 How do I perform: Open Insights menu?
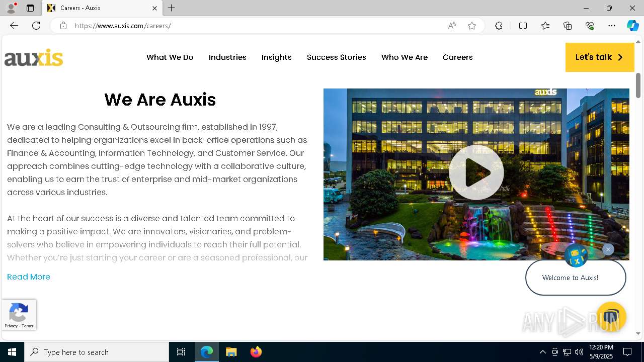coord(277,57)
